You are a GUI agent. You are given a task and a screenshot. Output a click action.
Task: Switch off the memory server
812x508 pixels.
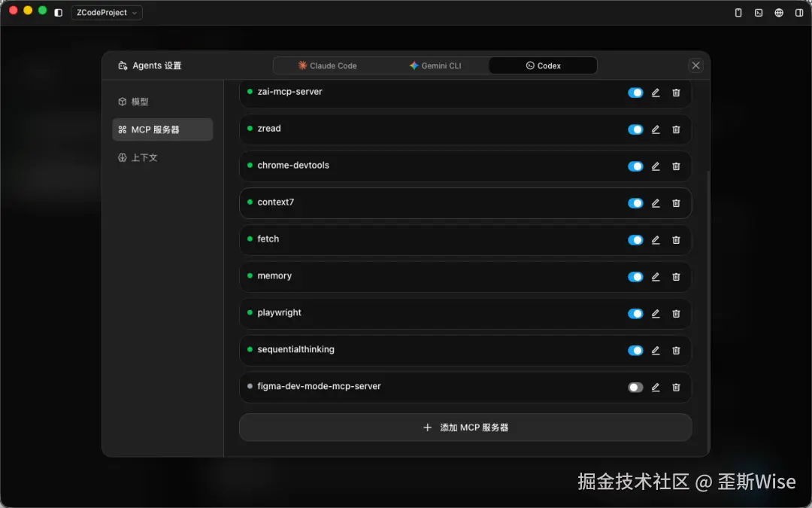pyautogui.click(x=635, y=277)
